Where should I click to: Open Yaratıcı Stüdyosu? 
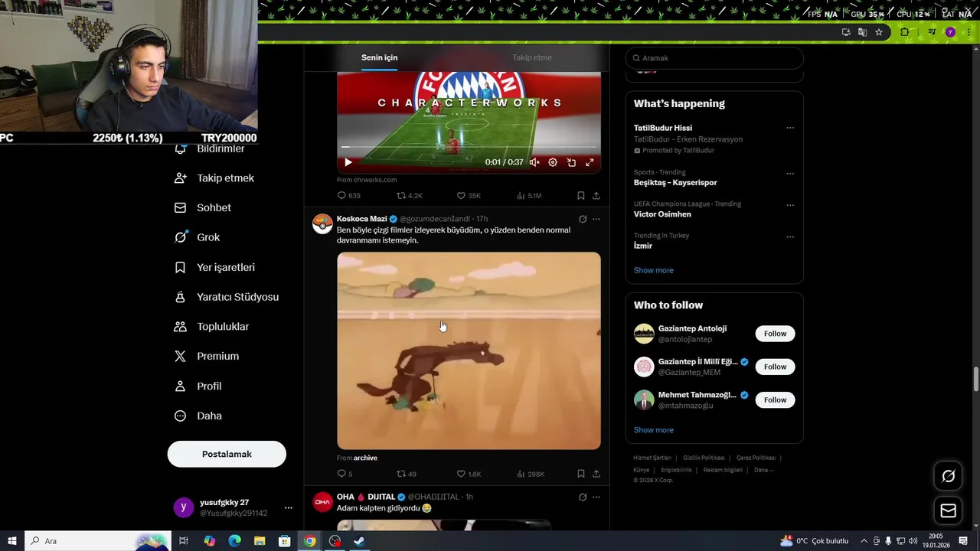(x=227, y=297)
